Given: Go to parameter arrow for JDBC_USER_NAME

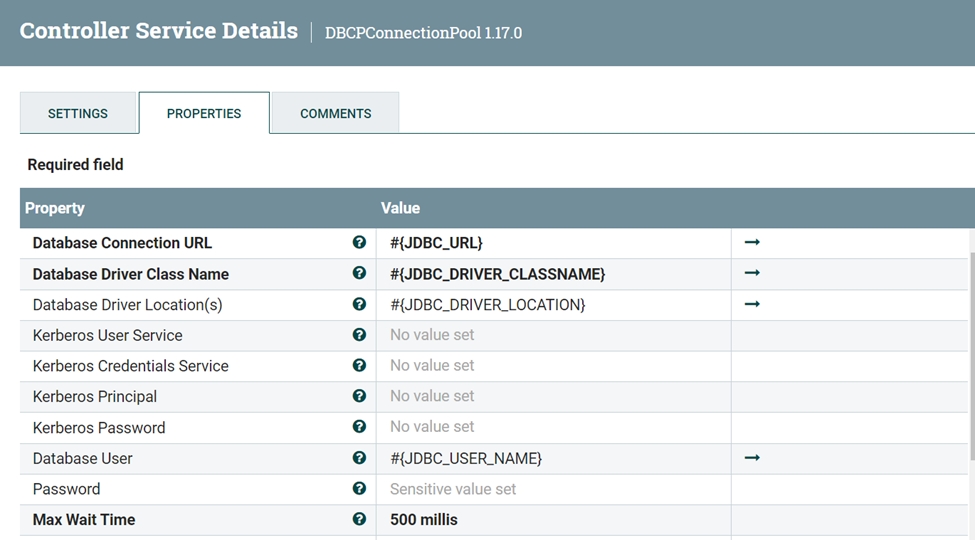Looking at the screenshot, I should pos(752,458).
